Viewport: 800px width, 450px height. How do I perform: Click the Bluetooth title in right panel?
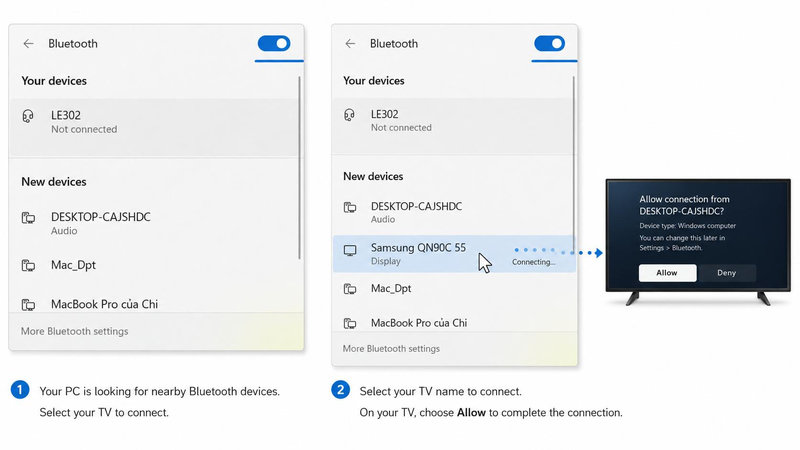pyautogui.click(x=394, y=44)
